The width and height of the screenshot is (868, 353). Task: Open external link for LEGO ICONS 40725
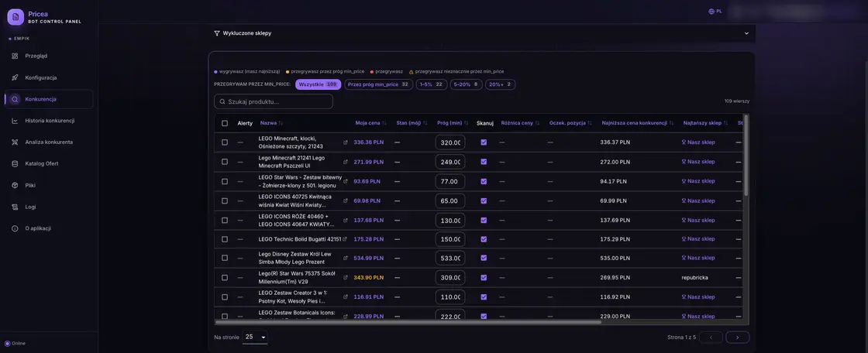pyautogui.click(x=346, y=200)
